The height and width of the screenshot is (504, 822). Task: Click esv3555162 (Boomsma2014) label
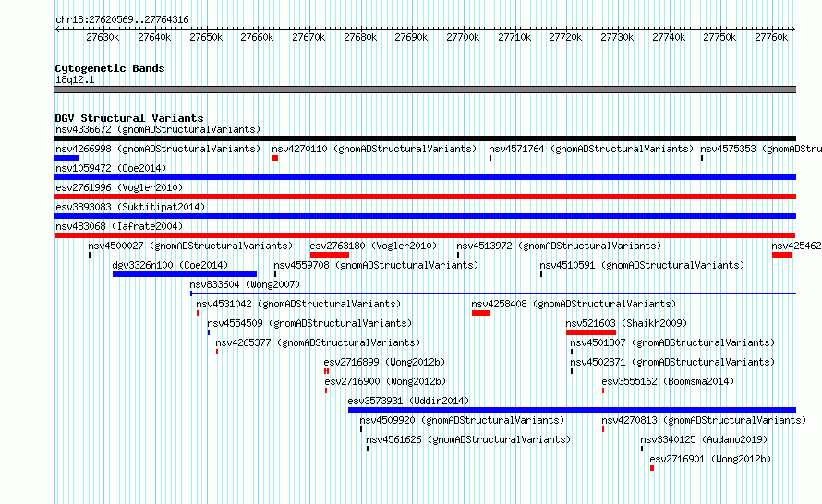click(668, 381)
